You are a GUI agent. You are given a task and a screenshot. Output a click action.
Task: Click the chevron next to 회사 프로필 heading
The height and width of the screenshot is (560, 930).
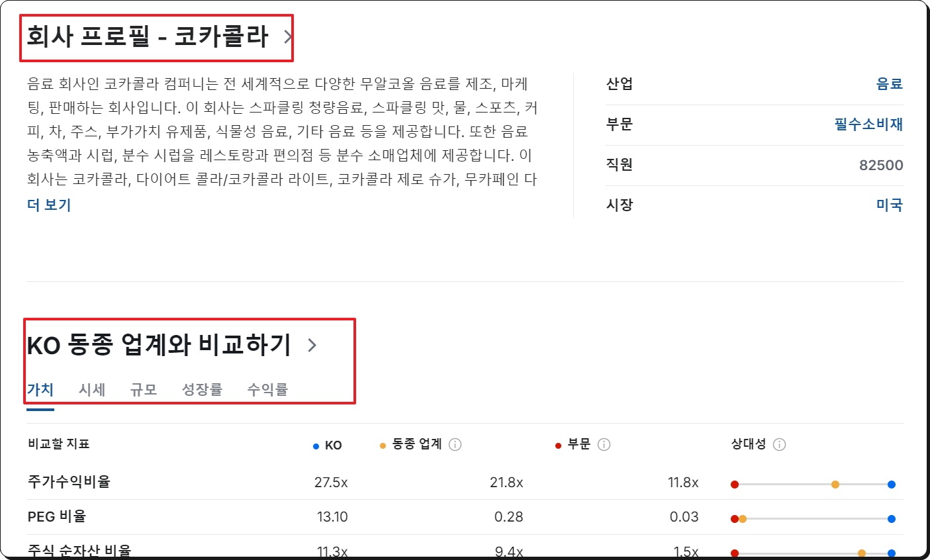[x=288, y=37]
